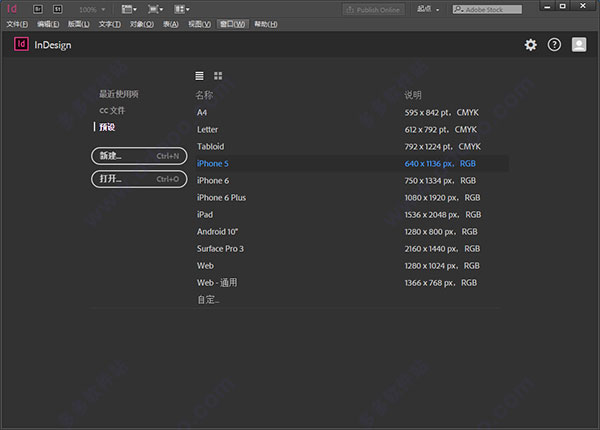Click the 说明 column header

413,95
